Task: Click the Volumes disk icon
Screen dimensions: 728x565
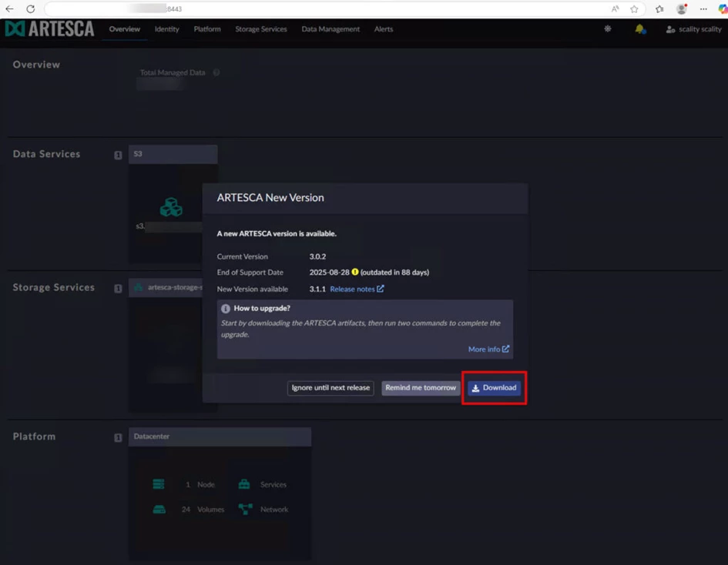Action: point(159,510)
